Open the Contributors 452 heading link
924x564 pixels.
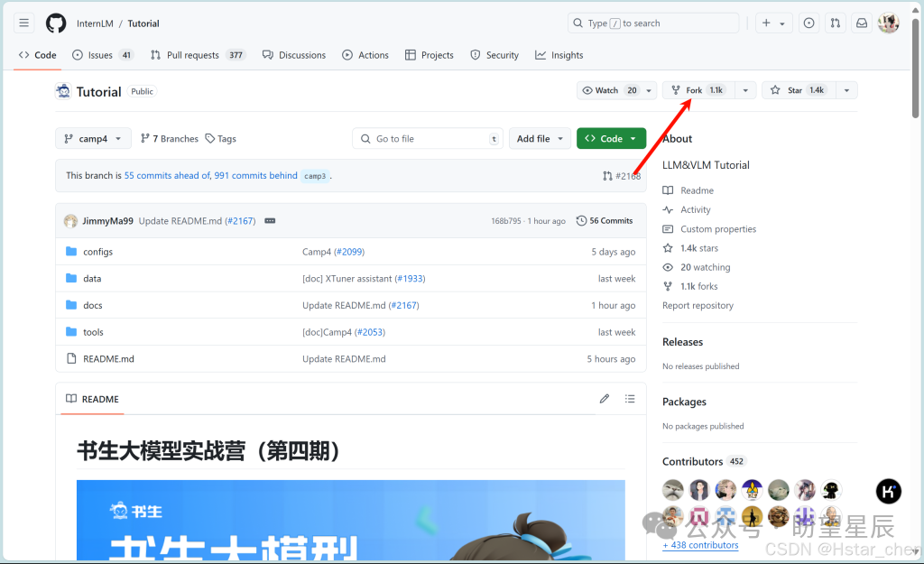click(704, 461)
